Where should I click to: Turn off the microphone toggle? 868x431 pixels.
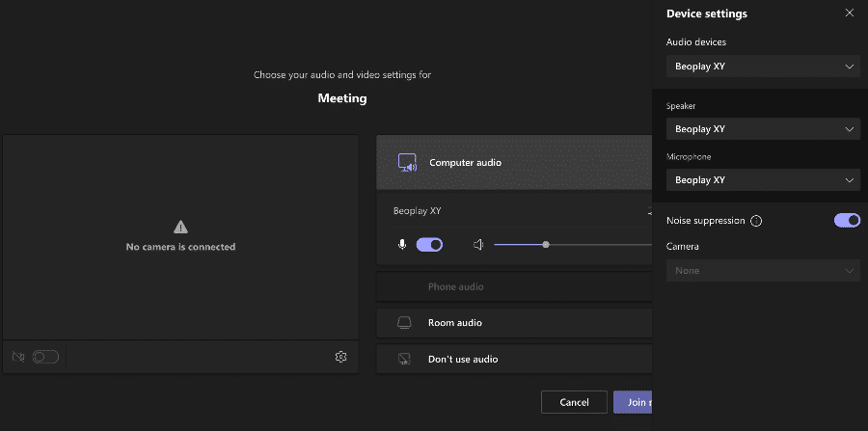429,245
